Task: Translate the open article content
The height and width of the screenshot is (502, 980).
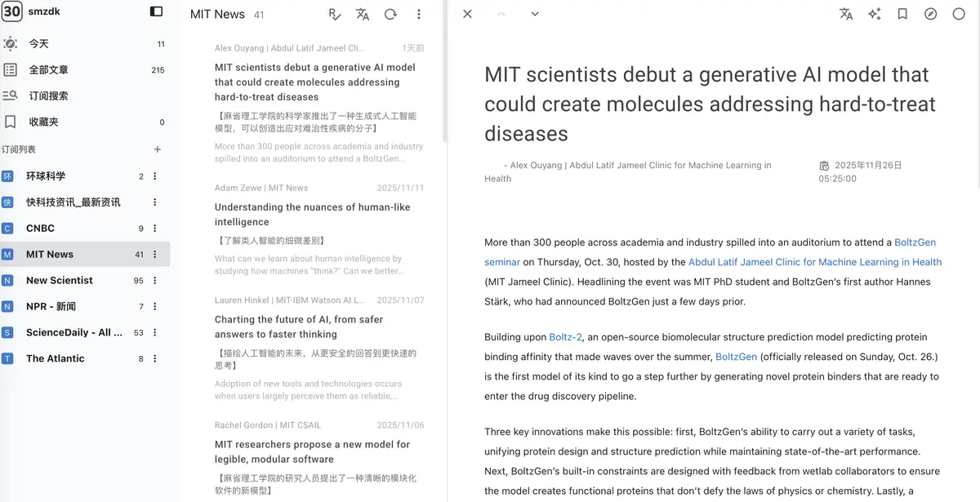Action: tap(846, 14)
